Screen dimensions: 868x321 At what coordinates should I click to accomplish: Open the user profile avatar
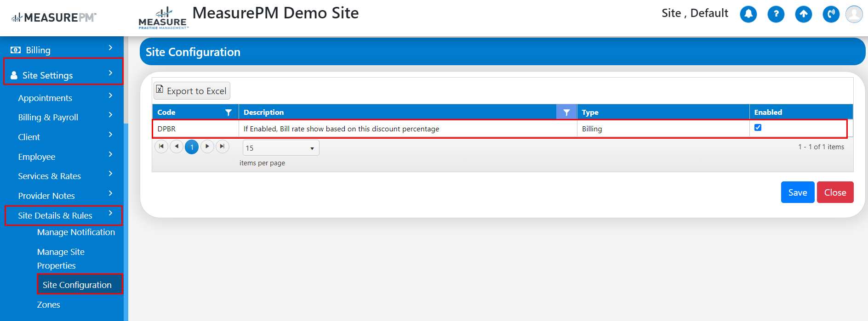(x=854, y=14)
